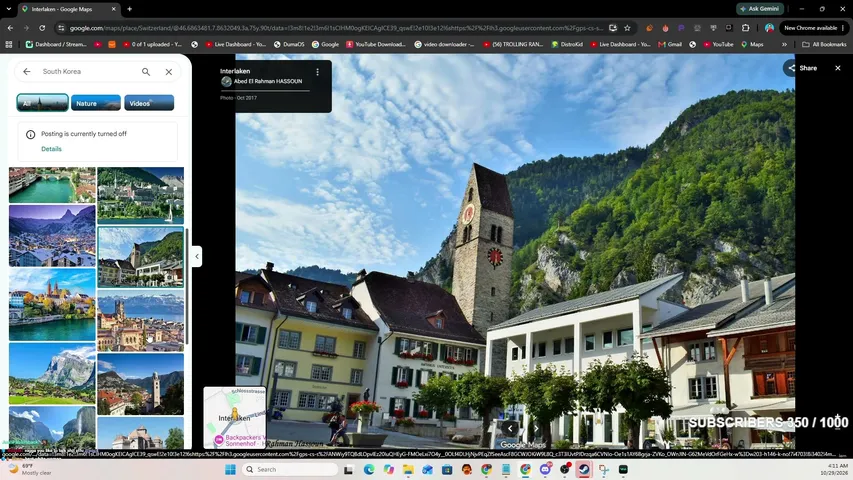Open a new browser tab
The height and width of the screenshot is (480, 853).
pyautogui.click(x=129, y=9)
